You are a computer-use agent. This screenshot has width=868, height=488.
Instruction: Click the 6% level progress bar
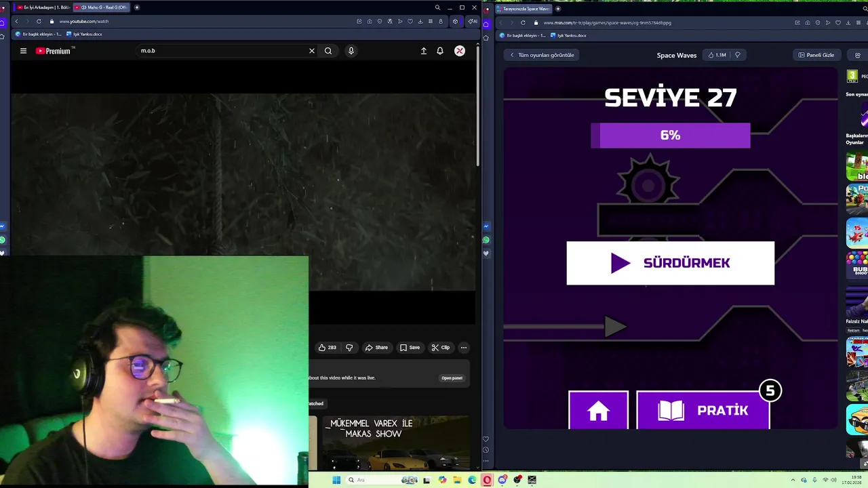670,136
